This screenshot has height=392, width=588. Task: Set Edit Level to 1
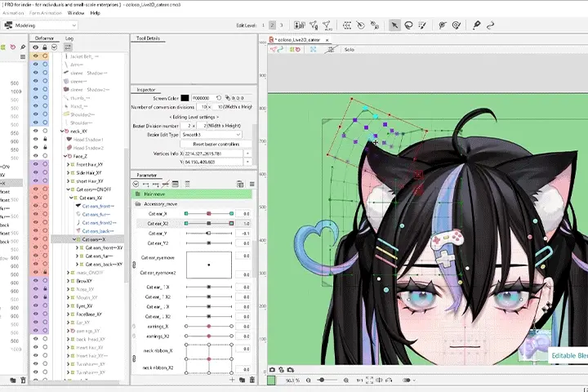[263, 25]
